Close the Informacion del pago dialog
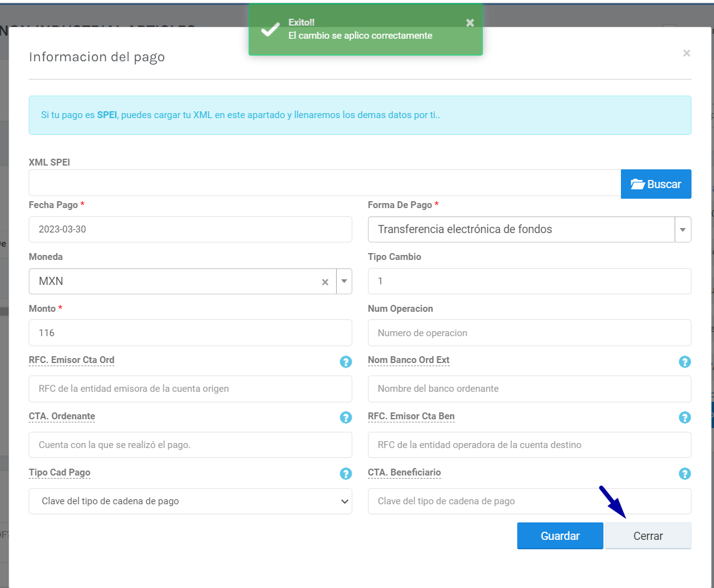This screenshot has height=588, width=714. (687, 54)
